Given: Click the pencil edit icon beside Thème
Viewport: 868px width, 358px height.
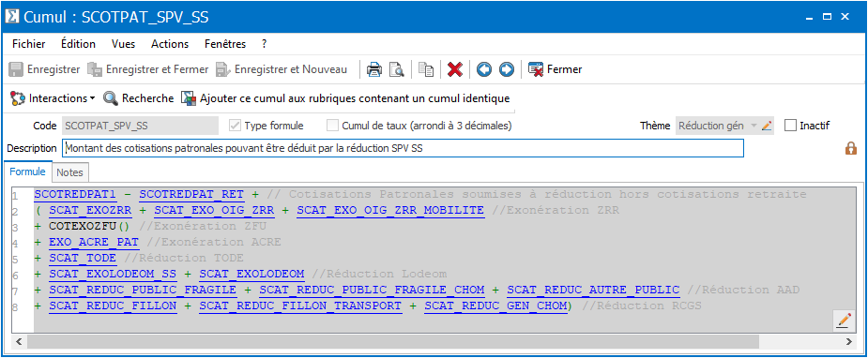Looking at the screenshot, I should click(767, 126).
